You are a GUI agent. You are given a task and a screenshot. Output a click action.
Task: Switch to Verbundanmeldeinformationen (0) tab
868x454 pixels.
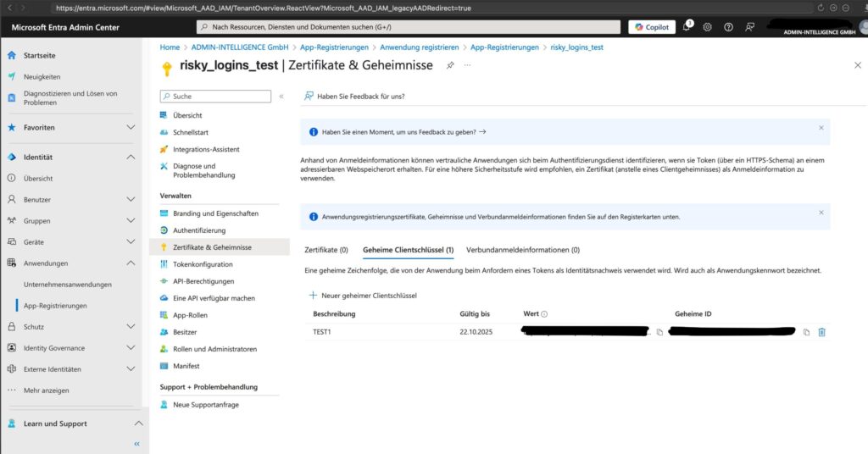click(522, 250)
